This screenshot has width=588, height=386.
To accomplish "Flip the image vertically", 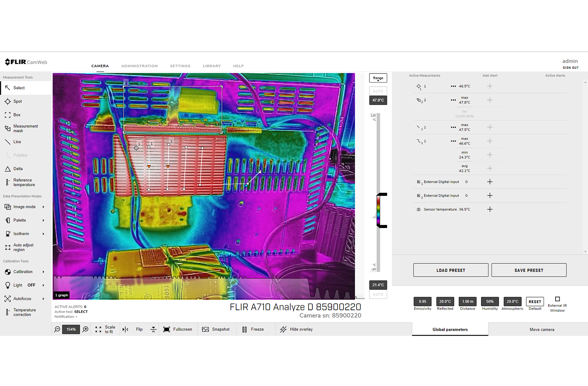I will point(153,329).
